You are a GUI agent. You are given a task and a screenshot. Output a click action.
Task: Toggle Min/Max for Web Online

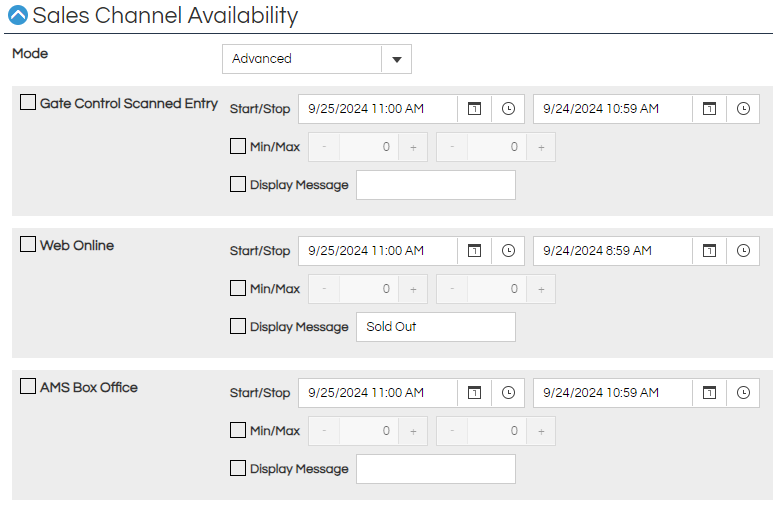pyautogui.click(x=238, y=289)
